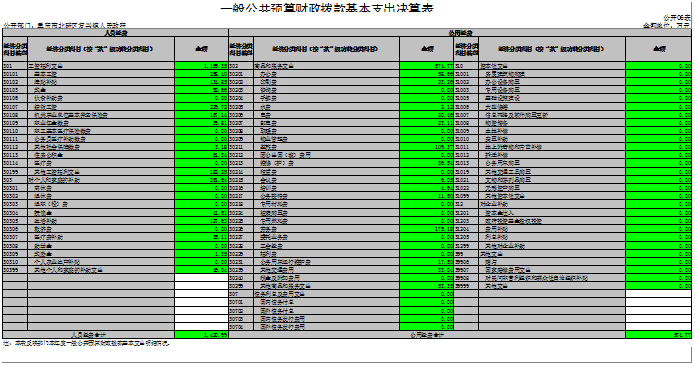Click the amount cell for code 50107
The width and height of the screenshot is (695, 366).
pyautogui.click(x=201, y=107)
